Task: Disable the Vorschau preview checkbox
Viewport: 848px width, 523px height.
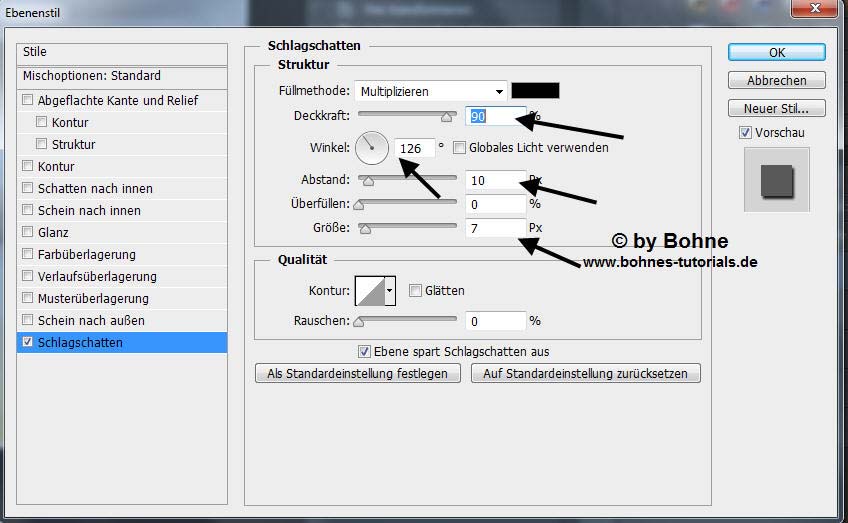Action: 745,133
